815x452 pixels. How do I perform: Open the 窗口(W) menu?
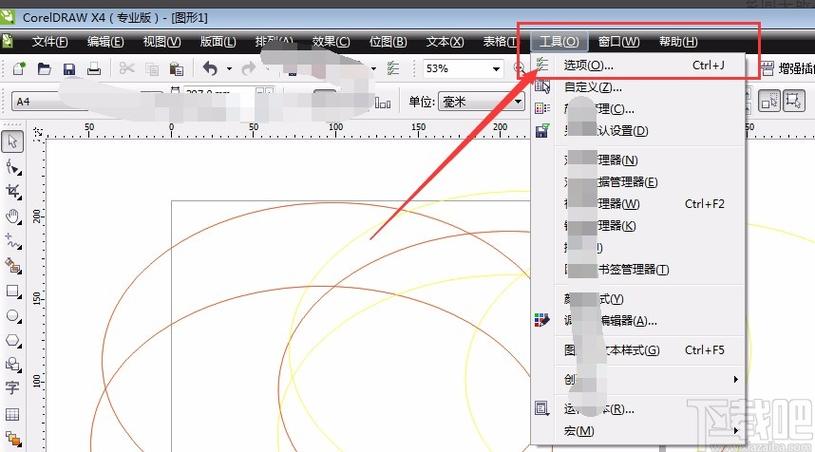coord(619,42)
